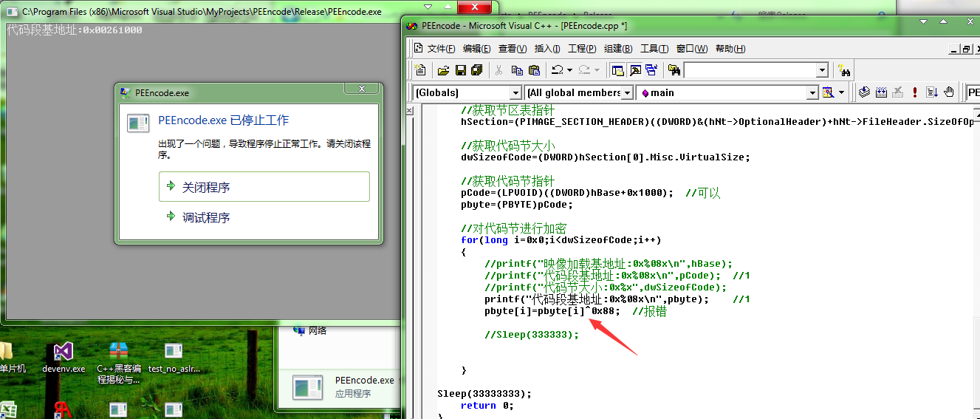
Task: Click the New Text File toolbar icon
Action: coord(421,70)
